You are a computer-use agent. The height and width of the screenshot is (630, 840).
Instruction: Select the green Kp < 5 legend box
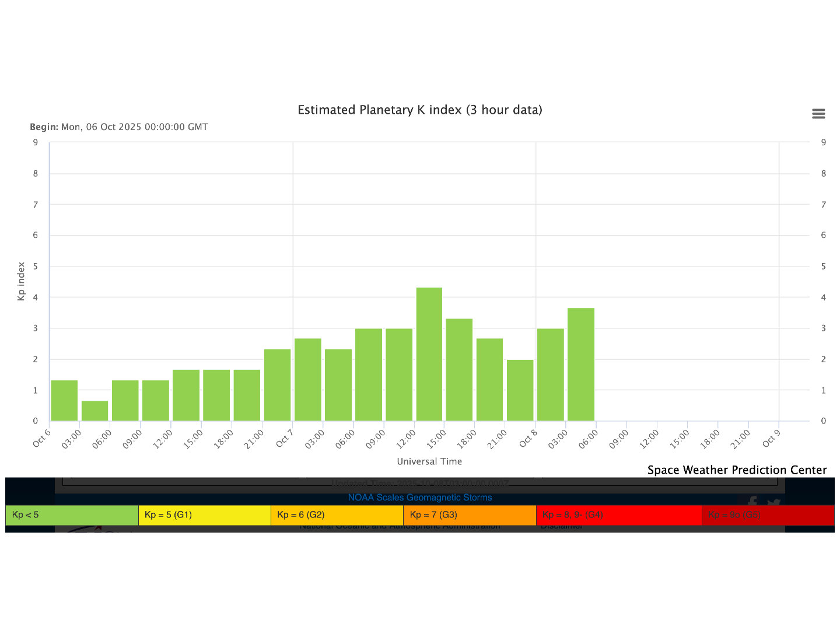[72, 515]
